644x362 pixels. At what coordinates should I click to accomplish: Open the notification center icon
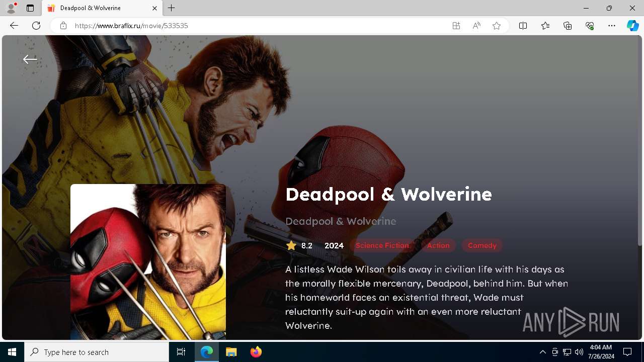(x=627, y=352)
